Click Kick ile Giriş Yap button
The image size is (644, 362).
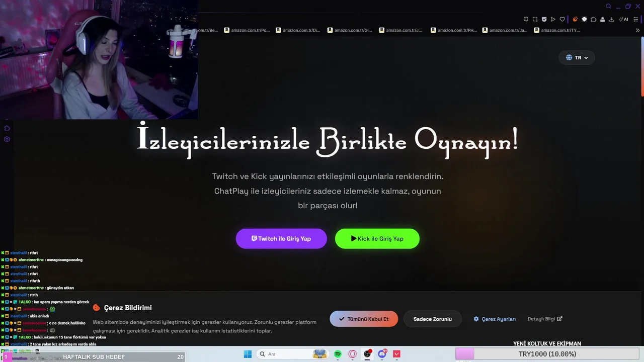click(x=377, y=239)
